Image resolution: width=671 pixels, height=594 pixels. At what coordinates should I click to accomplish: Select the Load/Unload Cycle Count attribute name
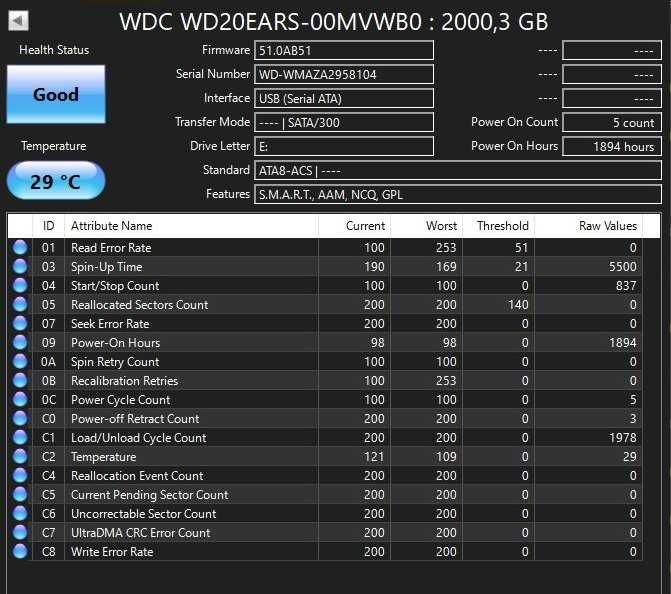click(x=139, y=438)
